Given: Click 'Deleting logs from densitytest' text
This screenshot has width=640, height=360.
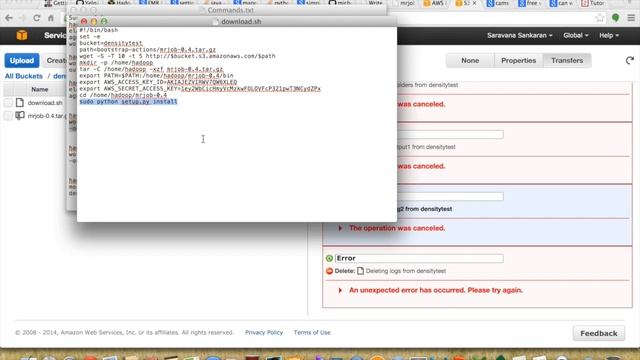Looking at the screenshot, I should [x=406, y=271].
